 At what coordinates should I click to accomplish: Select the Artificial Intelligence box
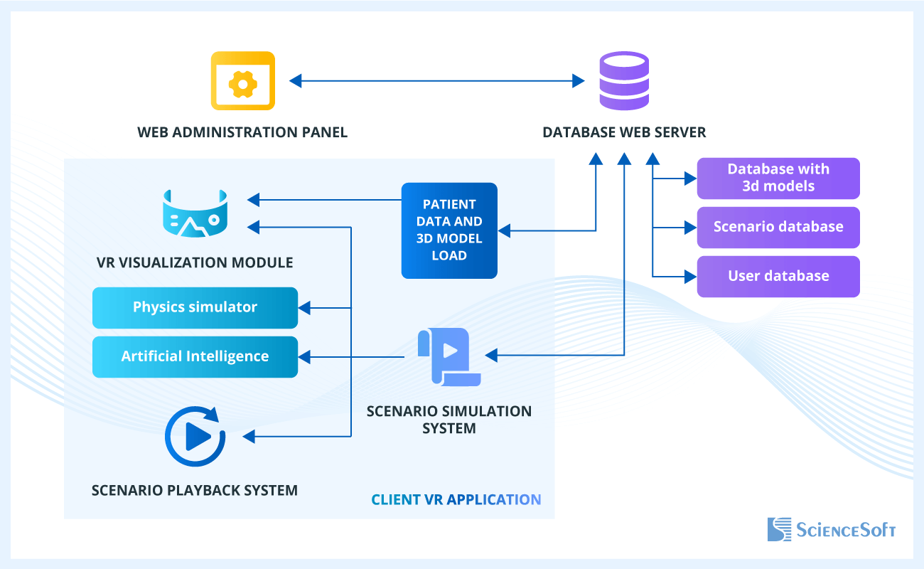tap(195, 356)
